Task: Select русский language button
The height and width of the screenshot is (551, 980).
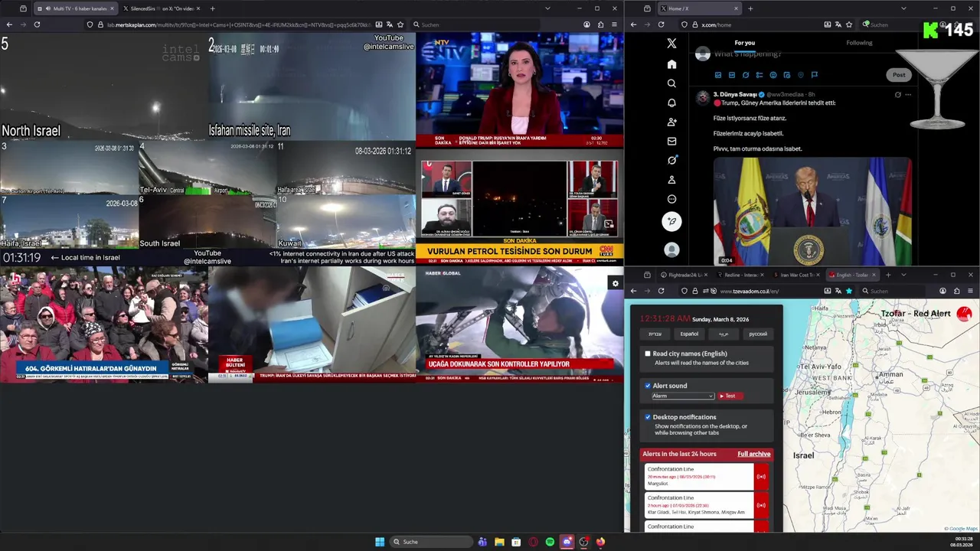Action: click(x=757, y=334)
